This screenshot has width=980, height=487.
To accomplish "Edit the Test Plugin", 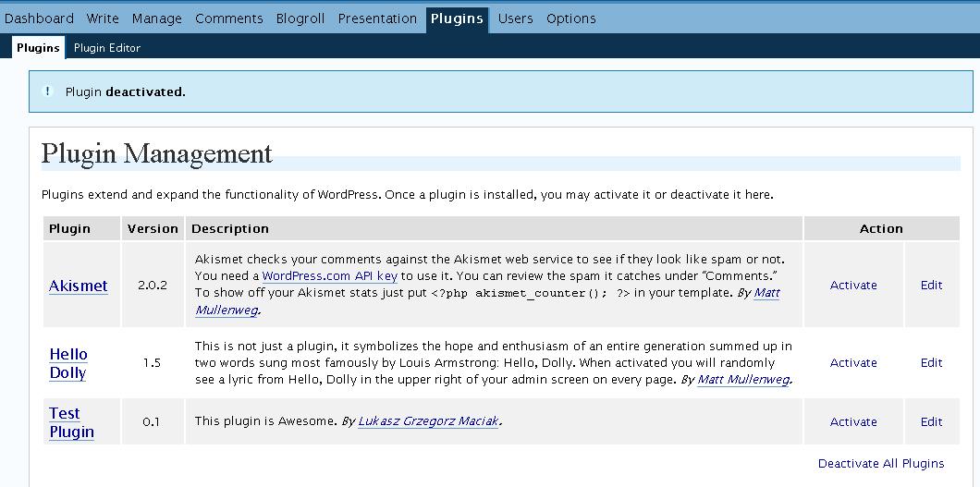I will [x=931, y=422].
